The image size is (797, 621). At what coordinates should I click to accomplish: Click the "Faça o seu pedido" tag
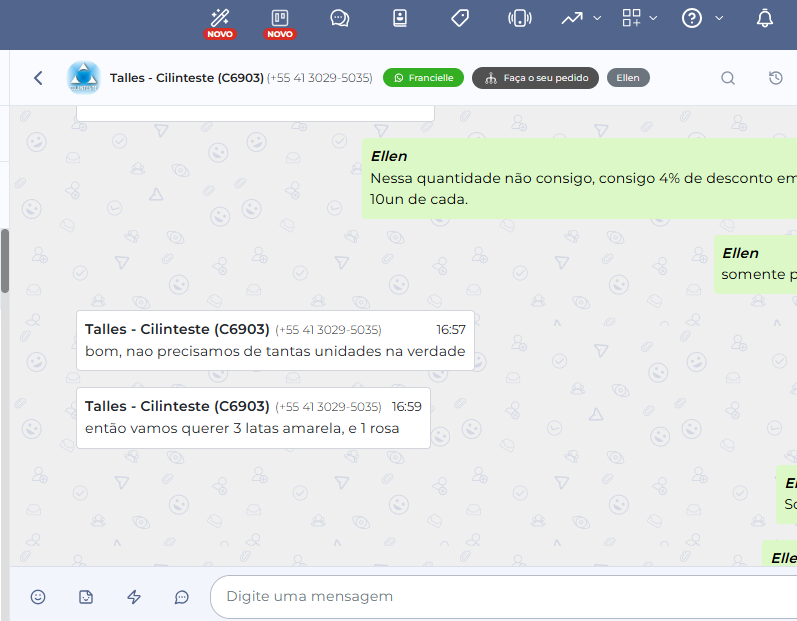coord(535,78)
